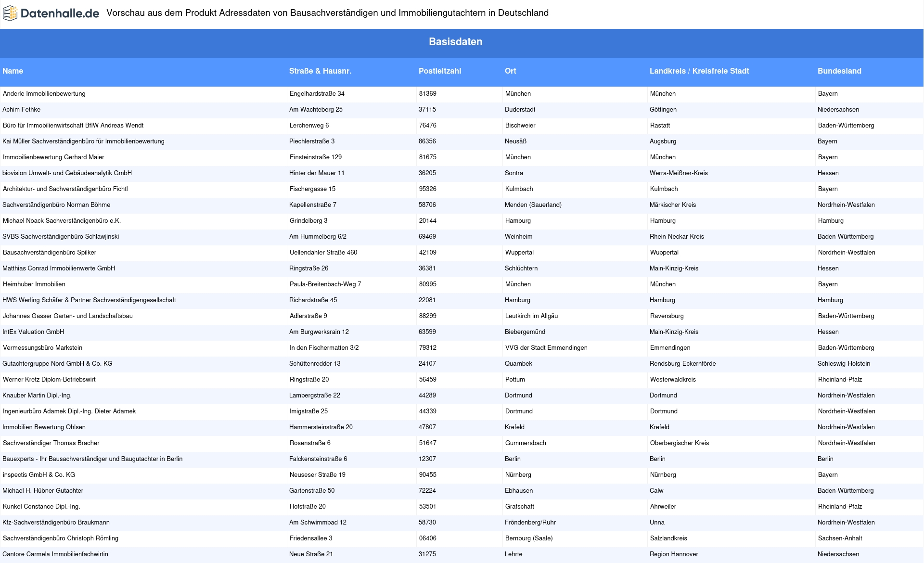This screenshot has width=924, height=563.
Task: Click postal code 36205
Action: click(x=427, y=173)
